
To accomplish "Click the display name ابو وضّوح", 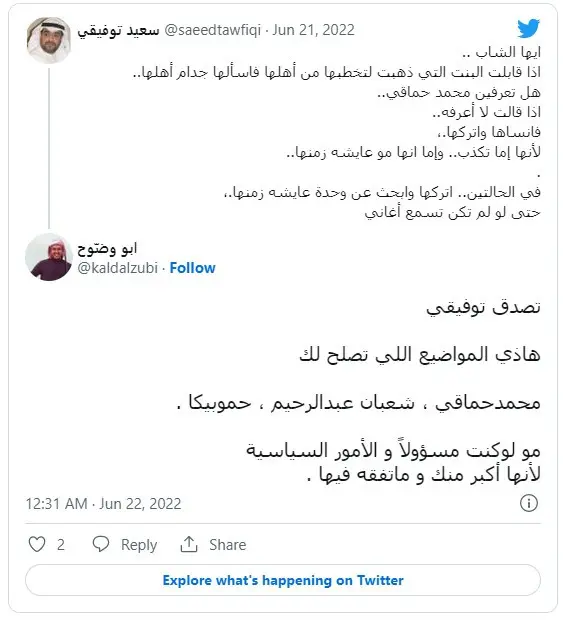I will click(107, 248).
